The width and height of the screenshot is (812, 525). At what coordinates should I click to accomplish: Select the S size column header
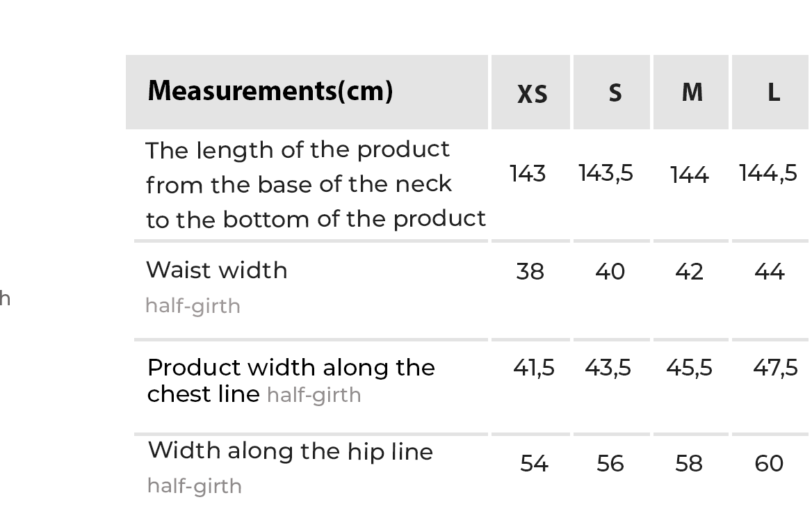click(615, 93)
